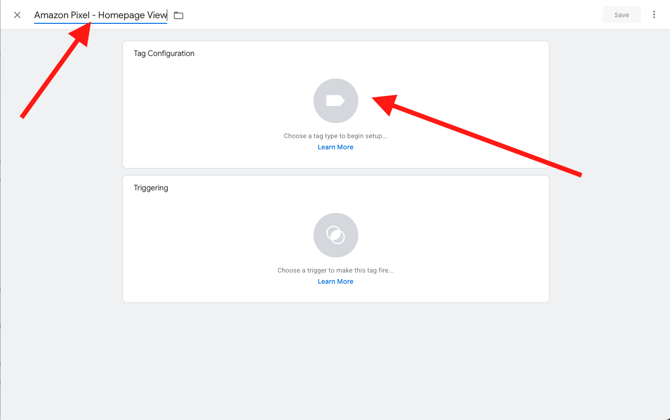This screenshot has width=670, height=420.
Task: Open the three-dot more options menu
Action: (654, 15)
